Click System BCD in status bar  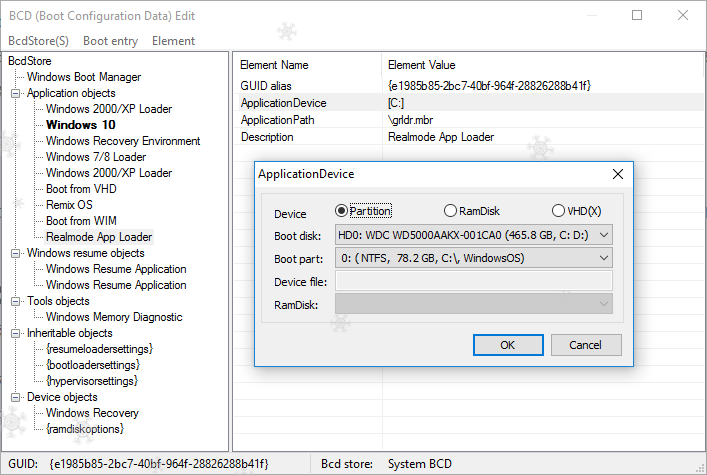coord(420,464)
